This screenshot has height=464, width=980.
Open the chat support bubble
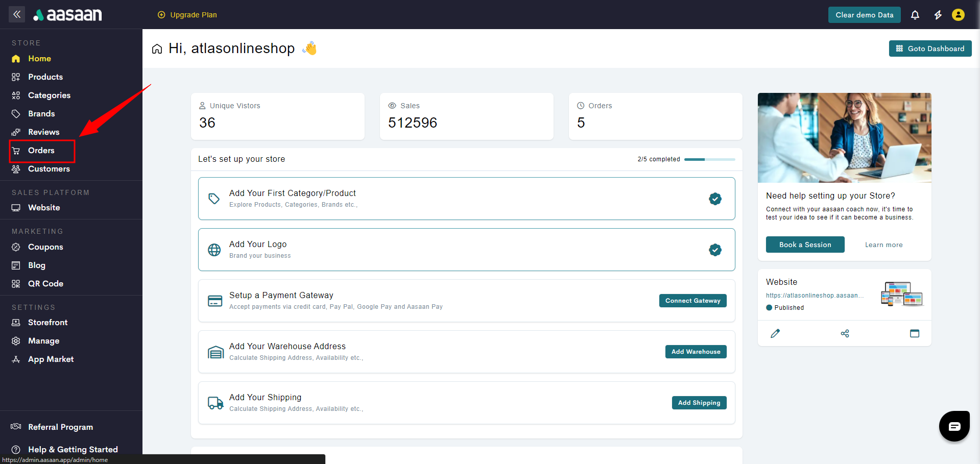pyautogui.click(x=954, y=426)
